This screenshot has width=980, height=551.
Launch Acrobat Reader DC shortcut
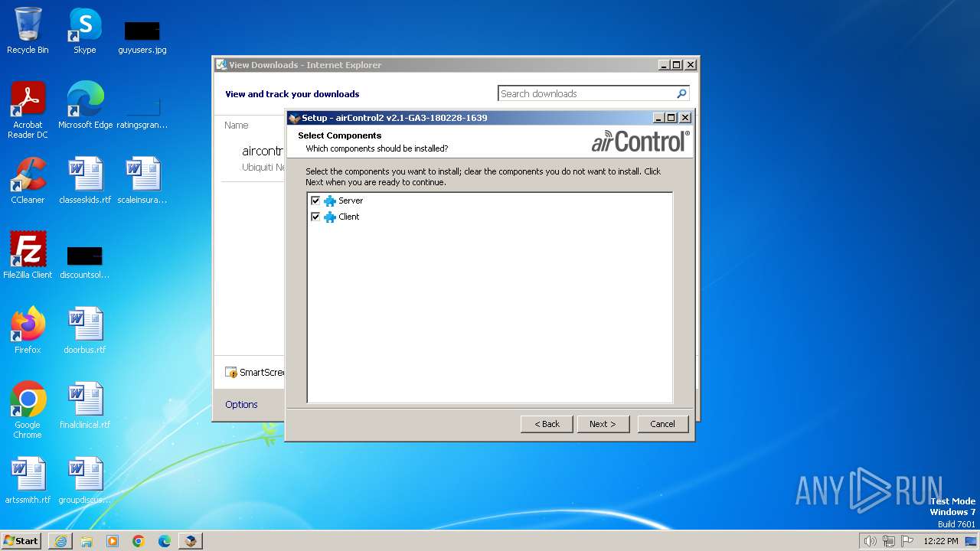point(28,110)
